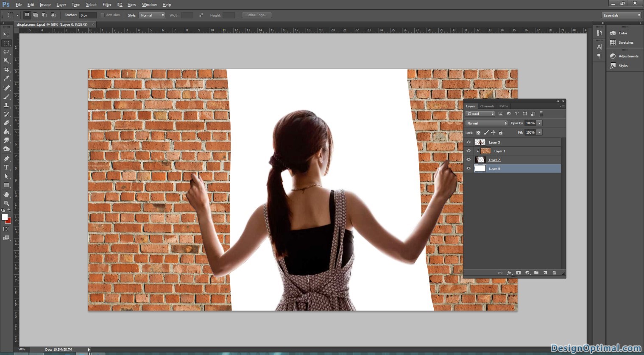Hide Layer 3 visibility eye

click(x=468, y=142)
